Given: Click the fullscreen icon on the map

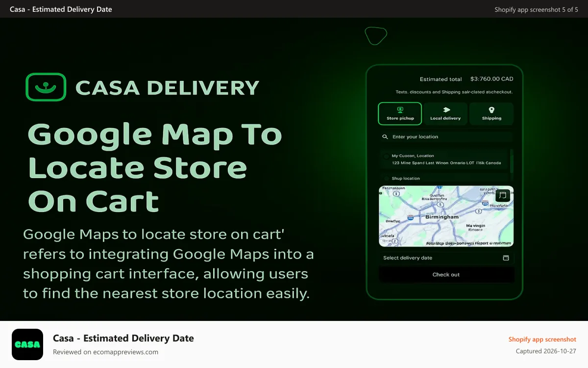Looking at the screenshot, I should click(x=502, y=195).
